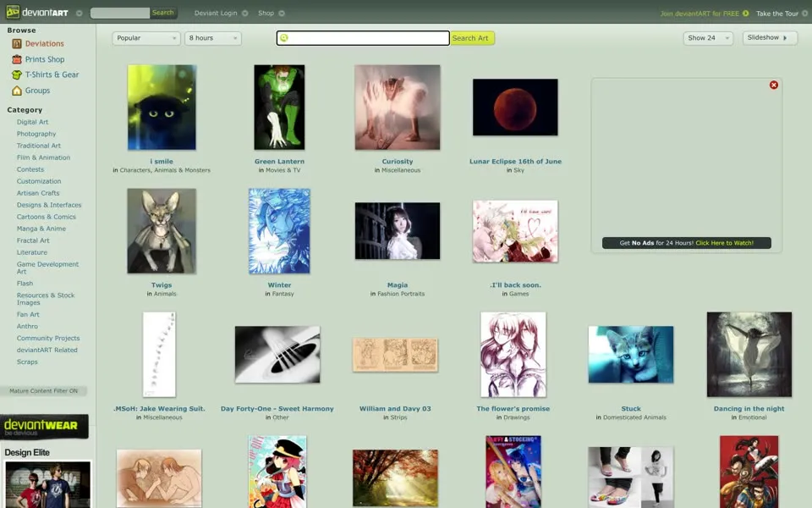The width and height of the screenshot is (812, 508).
Task: Open the 8 hours time range dropdown
Action: pos(213,38)
